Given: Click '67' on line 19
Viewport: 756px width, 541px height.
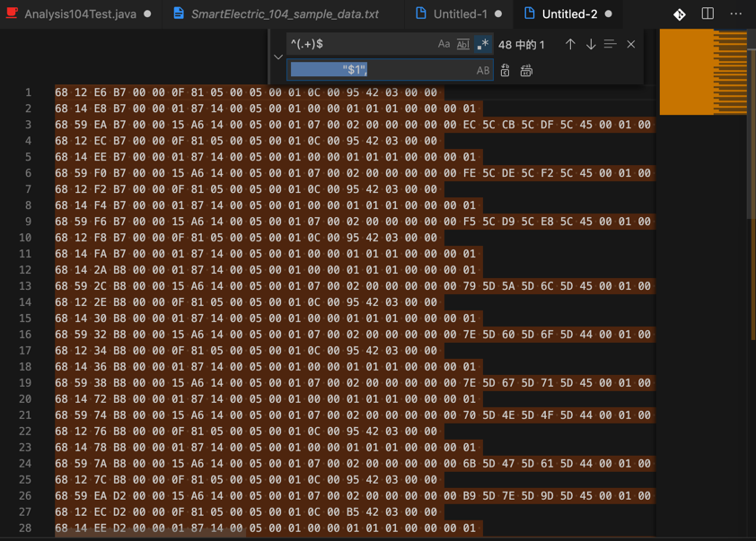Looking at the screenshot, I should pyautogui.click(x=508, y=383).
